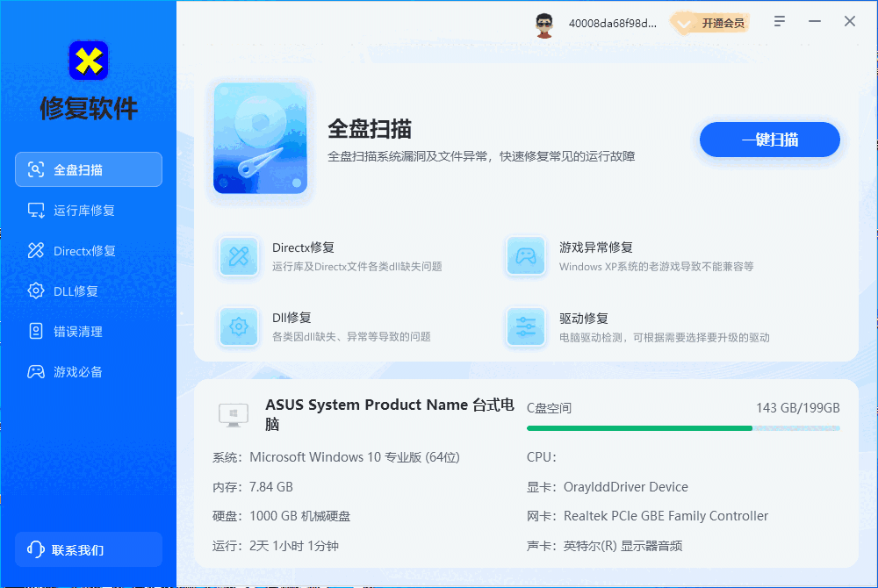
Task: Click the 错误清理 icon in sidebar
Action: point(33,331)
